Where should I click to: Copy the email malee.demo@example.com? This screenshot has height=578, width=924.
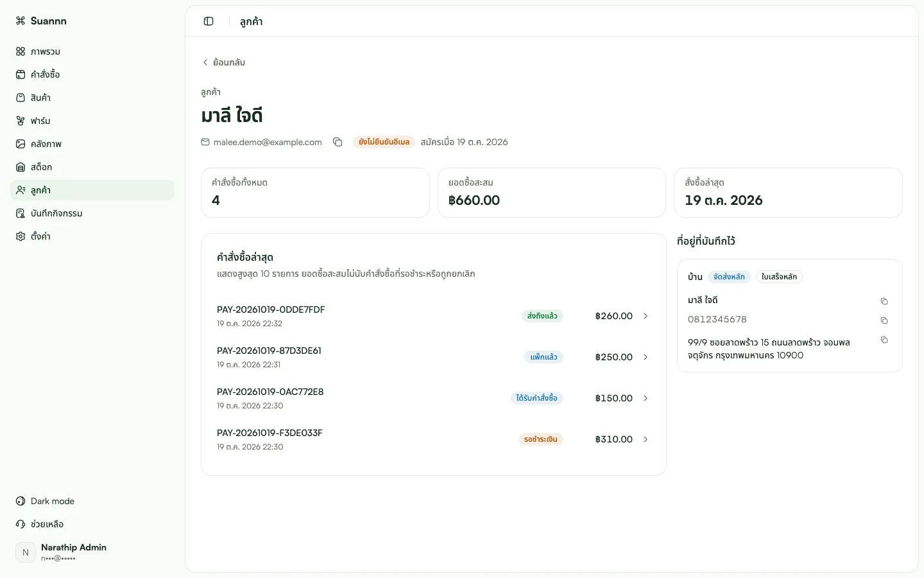pos(338,142)
